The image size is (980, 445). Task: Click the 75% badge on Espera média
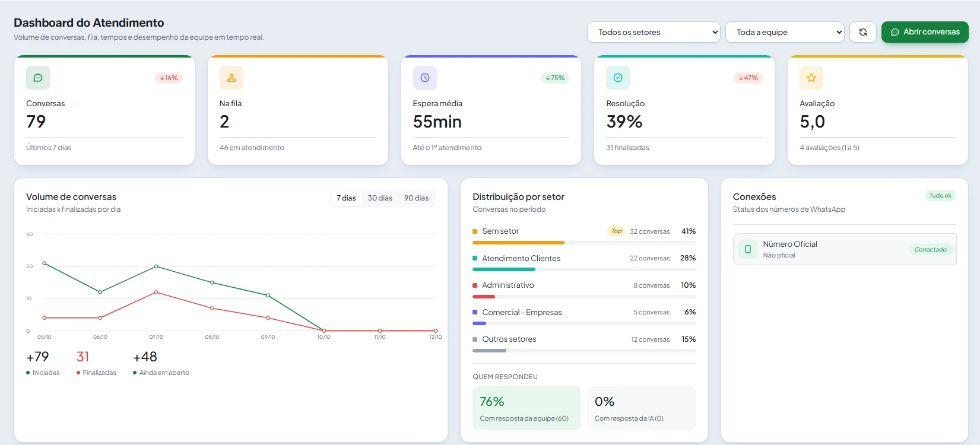[555, 78]
